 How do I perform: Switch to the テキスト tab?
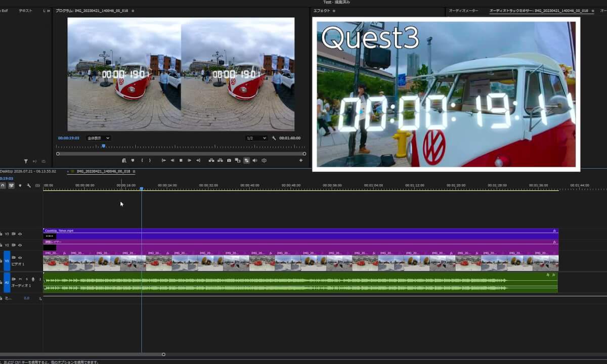coord(25,11)
